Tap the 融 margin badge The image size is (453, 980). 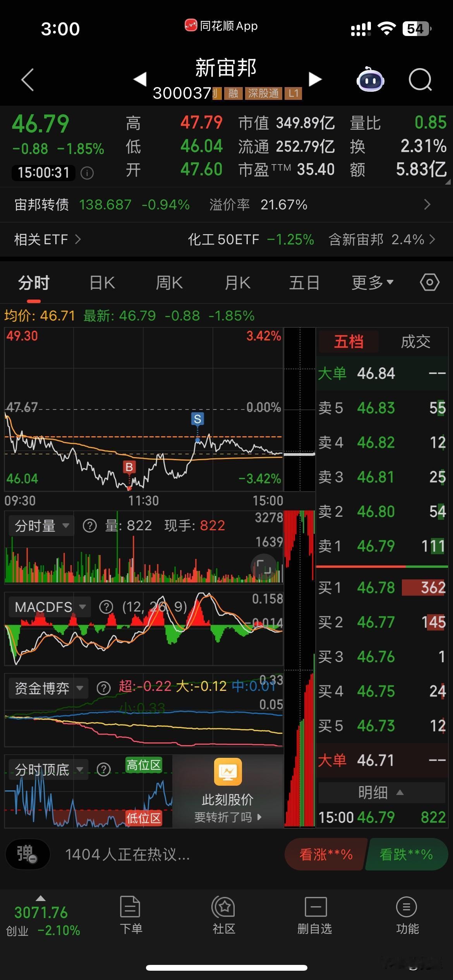[x=233, y=93]
